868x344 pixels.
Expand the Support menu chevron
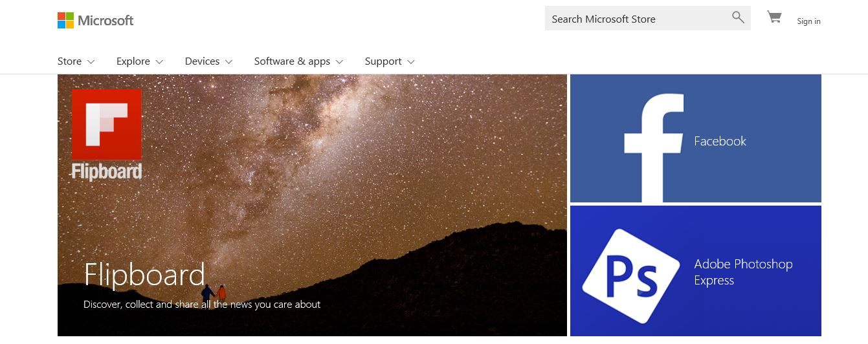point(410,62)
